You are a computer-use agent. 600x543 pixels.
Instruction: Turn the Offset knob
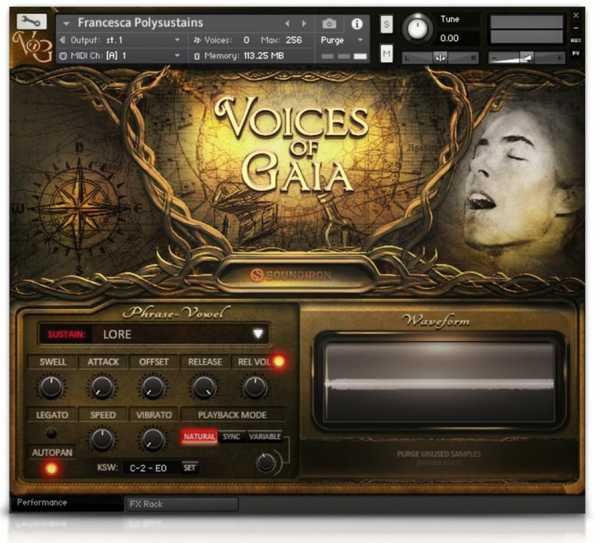[x=153, y=387]
